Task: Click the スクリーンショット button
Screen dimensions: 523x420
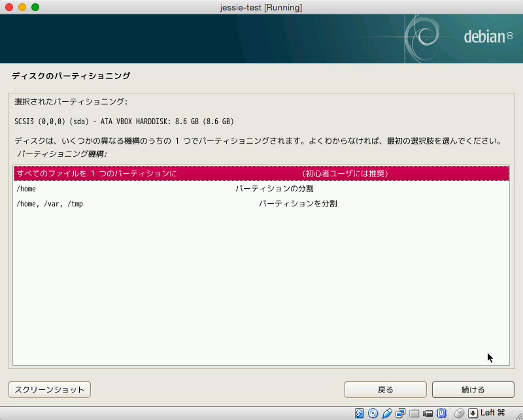Action: pyautogui.click(x=50, y=390)
